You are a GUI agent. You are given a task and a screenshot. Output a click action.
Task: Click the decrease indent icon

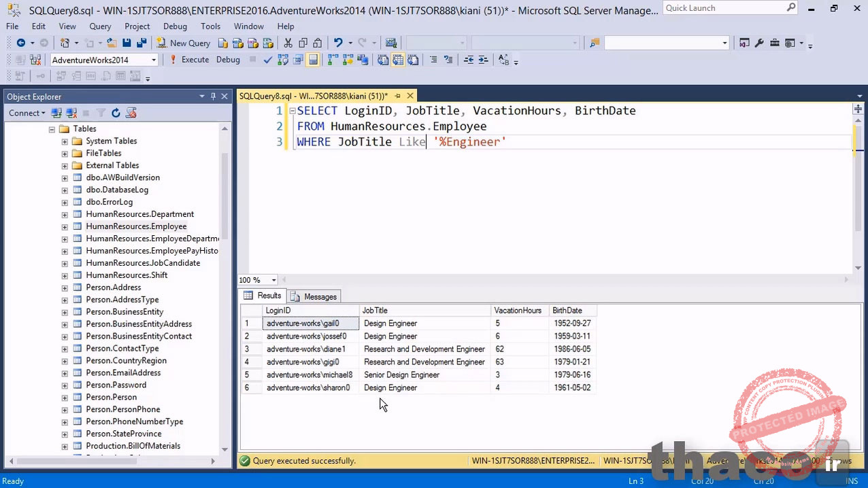tap(469, 60)
